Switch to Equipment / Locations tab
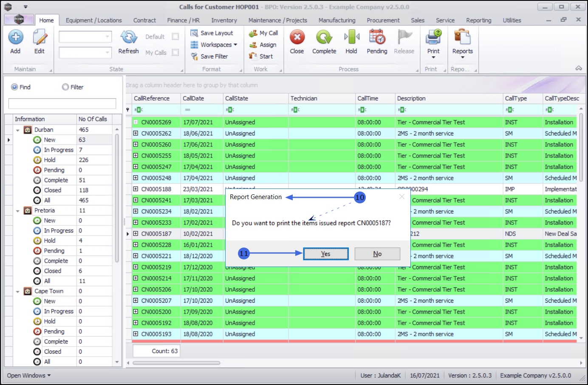This screenshot has width=588, height=385. [x=93, y=20]
